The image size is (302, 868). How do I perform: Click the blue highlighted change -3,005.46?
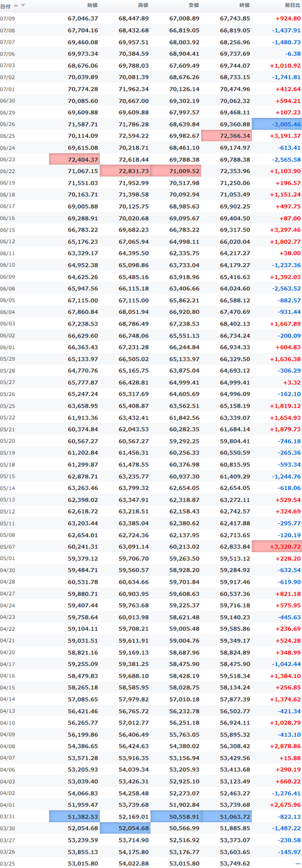point(277,124)
